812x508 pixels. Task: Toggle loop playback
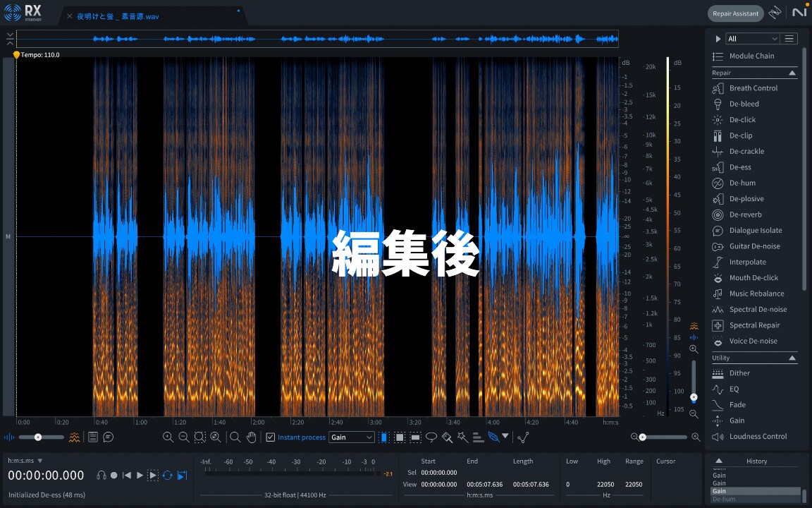pos(167,476)
